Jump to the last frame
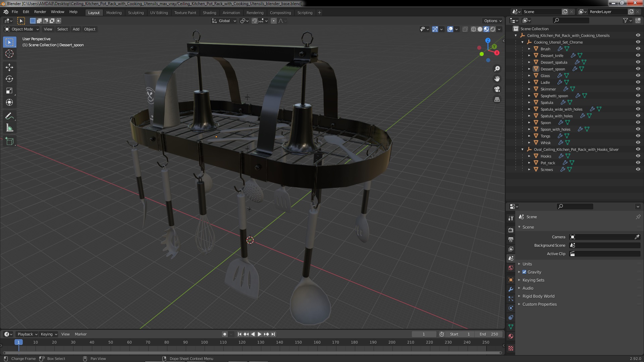Image resolution: width=644 pixels, height=362 pixels. click(x=273, y=334)
